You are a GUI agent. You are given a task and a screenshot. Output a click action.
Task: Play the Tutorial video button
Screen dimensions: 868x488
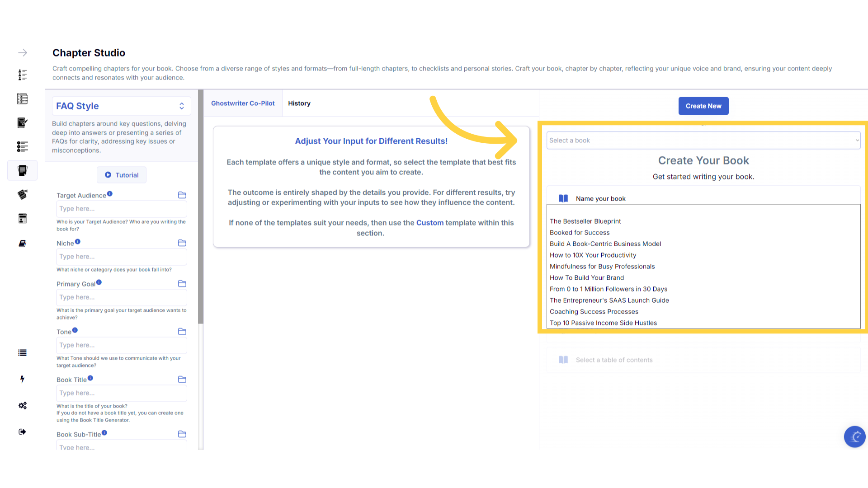[x=122, y=175]
